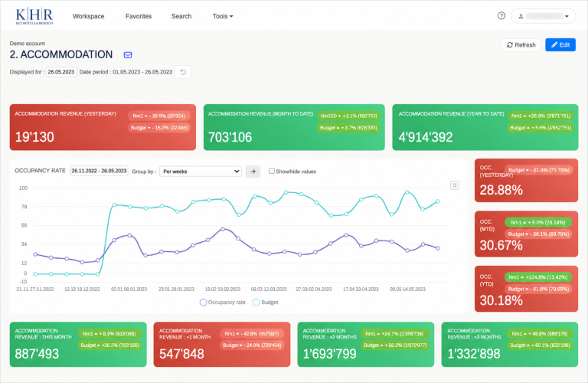The height and width of the screenshot is (383, 588).
Task: Expand the Tools dropdown menu
Action: tap(223, 16)
